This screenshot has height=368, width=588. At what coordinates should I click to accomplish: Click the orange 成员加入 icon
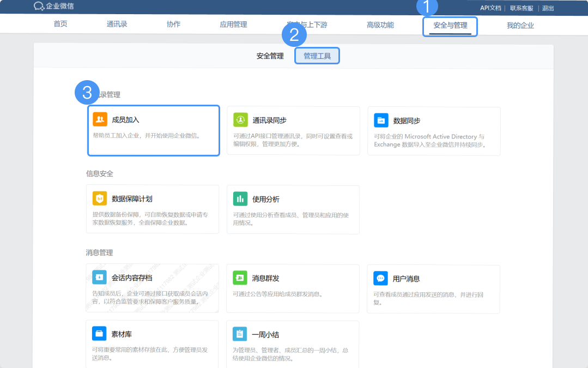100,119
